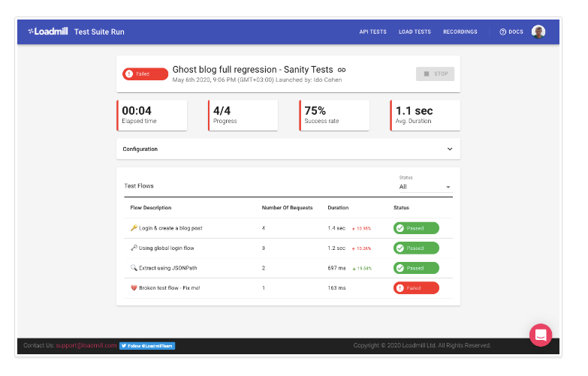Viewport: 588px width, 376px height.
Task: Click the 75% Success rate card
Action: pyautogui.click(x=334, y=116)
